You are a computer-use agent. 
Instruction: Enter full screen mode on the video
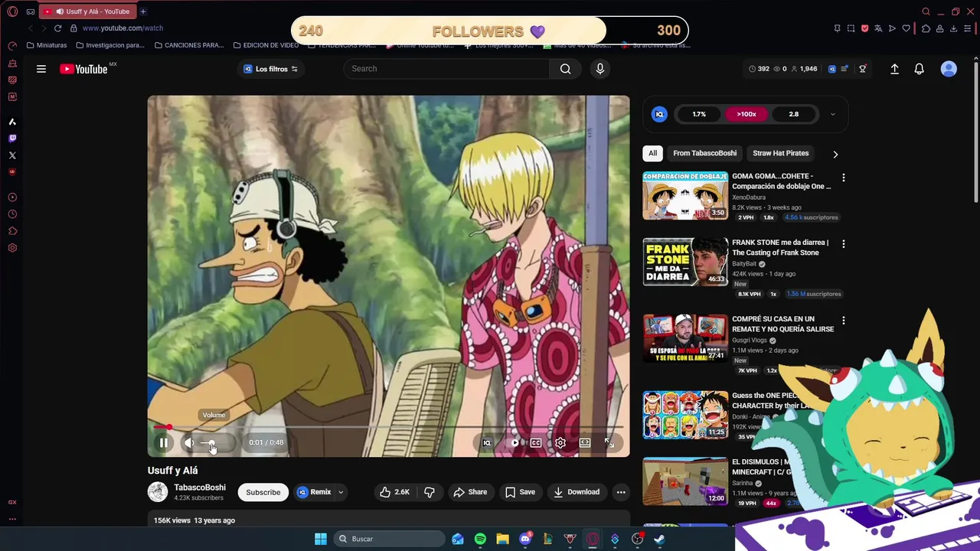point(609,442)
